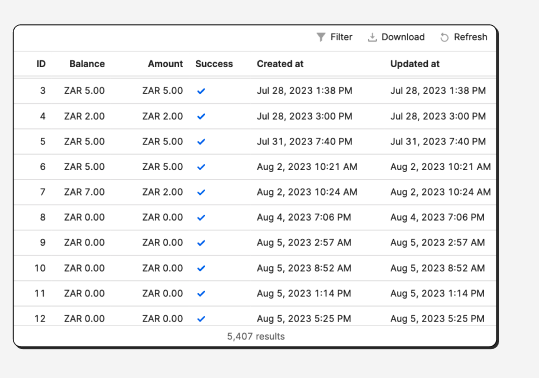
Task: Click Created at Aug 5, 2023 2:57 AM
Action: click(x=304, y=243)
